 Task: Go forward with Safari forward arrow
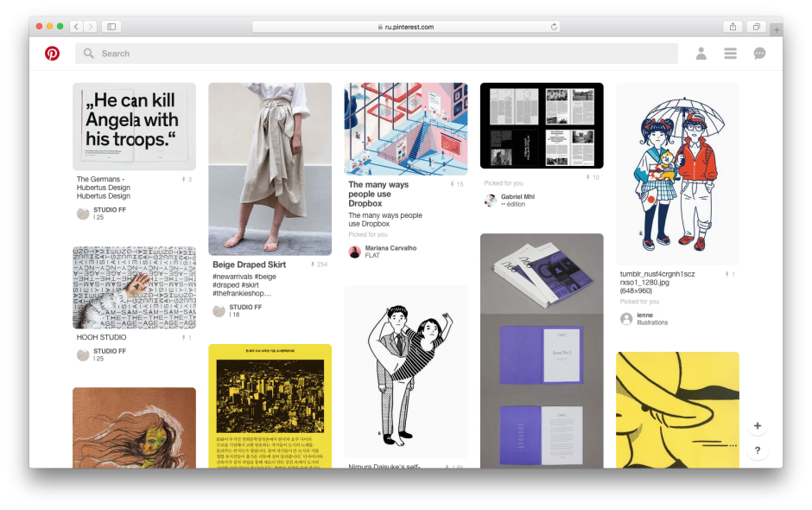pyautogui.click(x=91, y=27)
